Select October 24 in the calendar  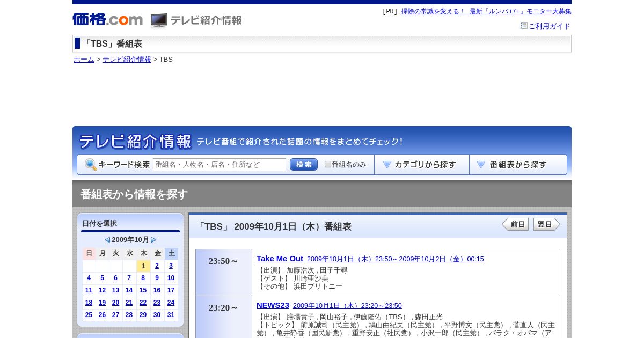171,303
